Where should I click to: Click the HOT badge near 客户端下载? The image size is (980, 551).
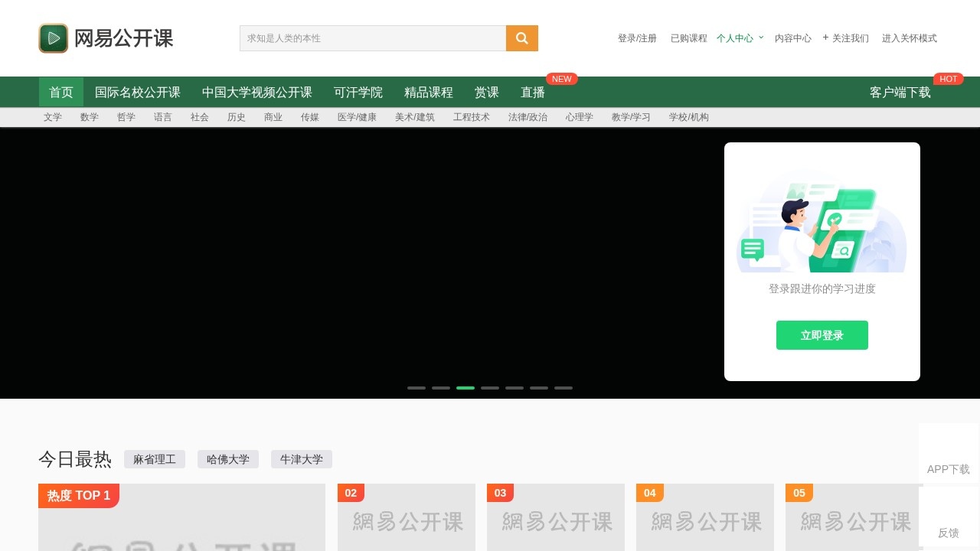pos(949,79)
